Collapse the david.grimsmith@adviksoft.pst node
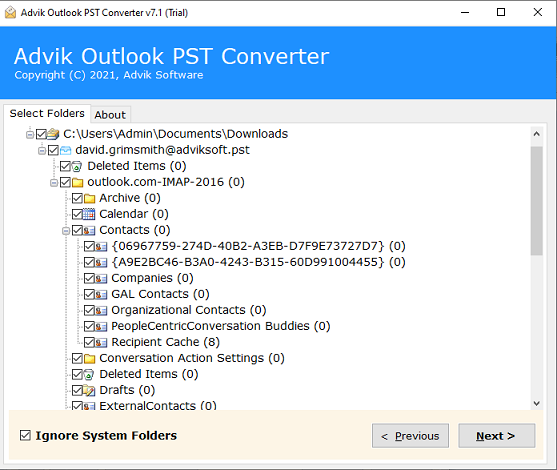 [42, 151]
